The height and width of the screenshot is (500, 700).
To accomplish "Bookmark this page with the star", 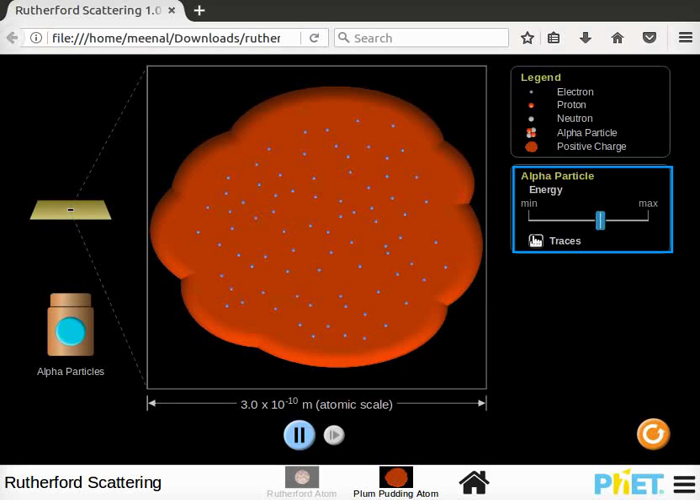I will pyautogui.click(x=527, y=38).
